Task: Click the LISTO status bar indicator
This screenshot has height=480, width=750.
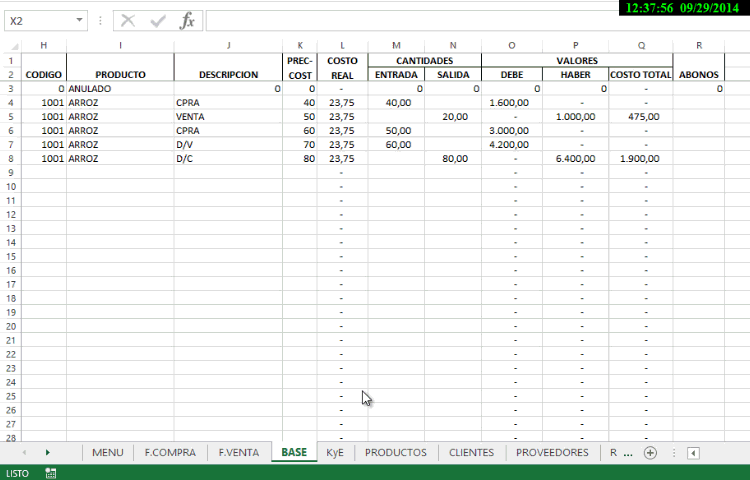Action: click(x=17, y=473)
